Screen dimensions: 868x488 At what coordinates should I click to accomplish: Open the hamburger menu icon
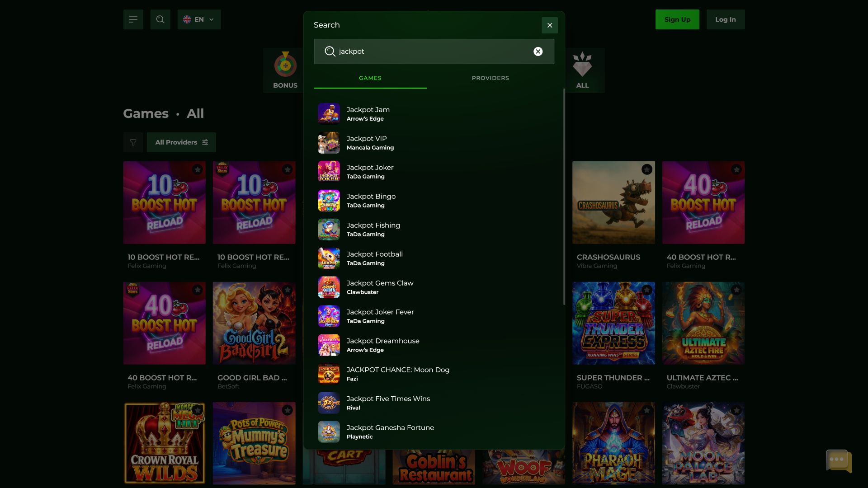click(x=133, y=19)
